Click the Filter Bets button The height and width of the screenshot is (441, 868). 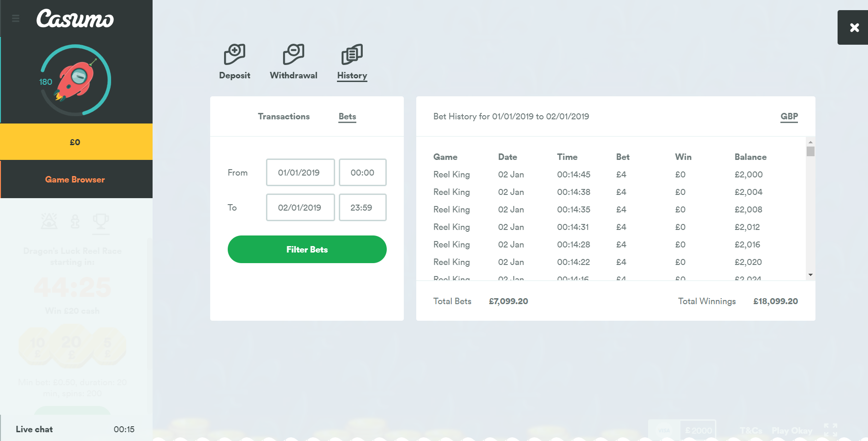pyautogui.click(x=307, y=249)
